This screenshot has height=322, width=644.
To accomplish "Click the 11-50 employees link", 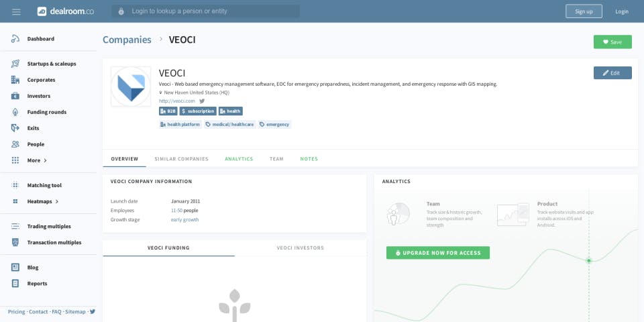I will click(176, 211).
